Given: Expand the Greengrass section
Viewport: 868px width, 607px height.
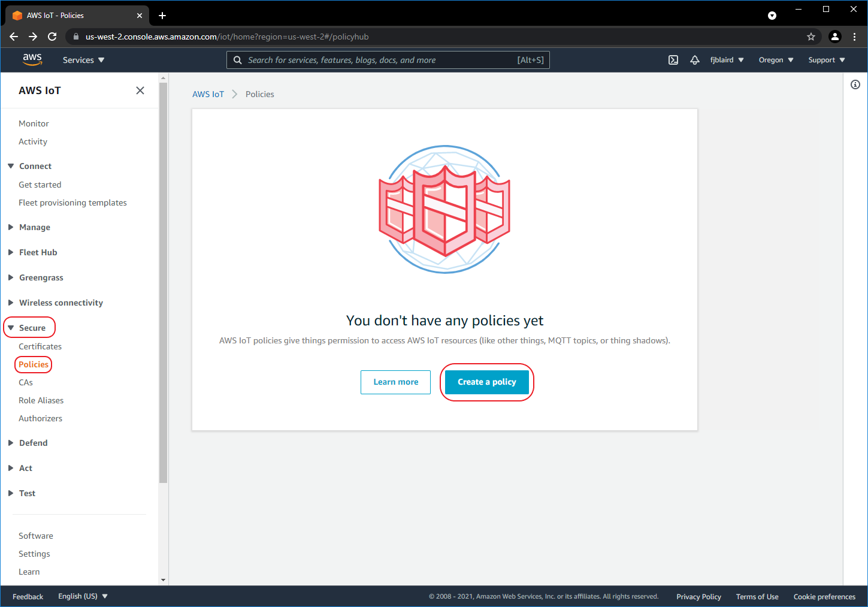Looking at the screenshot, I should 41,277.
